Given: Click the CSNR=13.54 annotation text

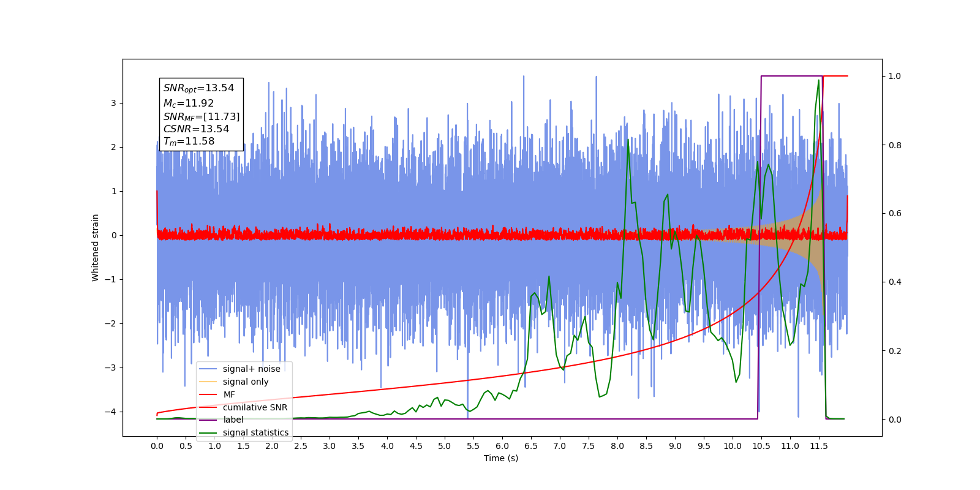Looking at the screenshot, I should point(196,129).
